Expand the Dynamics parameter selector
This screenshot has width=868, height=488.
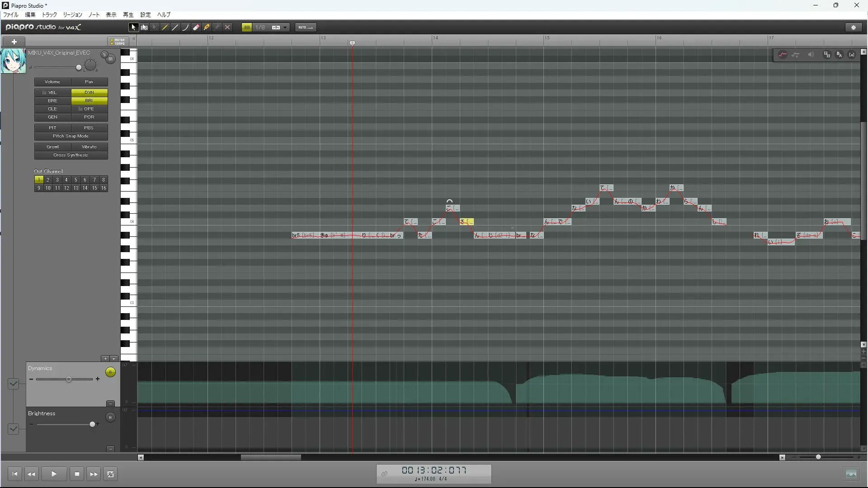13,384
